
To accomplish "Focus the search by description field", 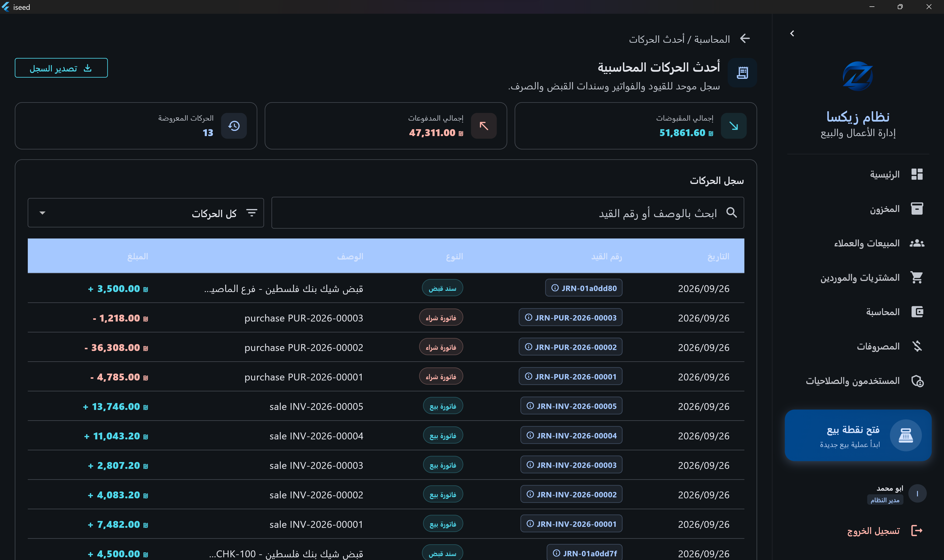I will [x=508, y=213].
